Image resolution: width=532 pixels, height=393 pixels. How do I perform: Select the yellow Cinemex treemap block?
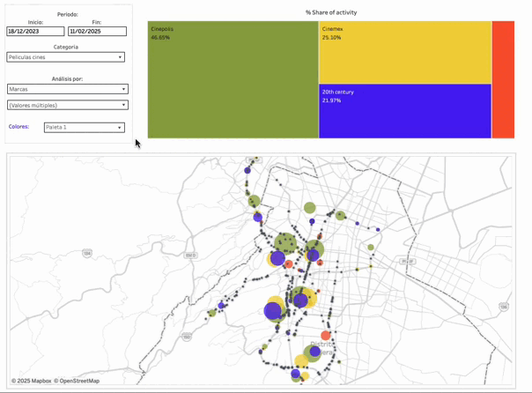point(405,52)
